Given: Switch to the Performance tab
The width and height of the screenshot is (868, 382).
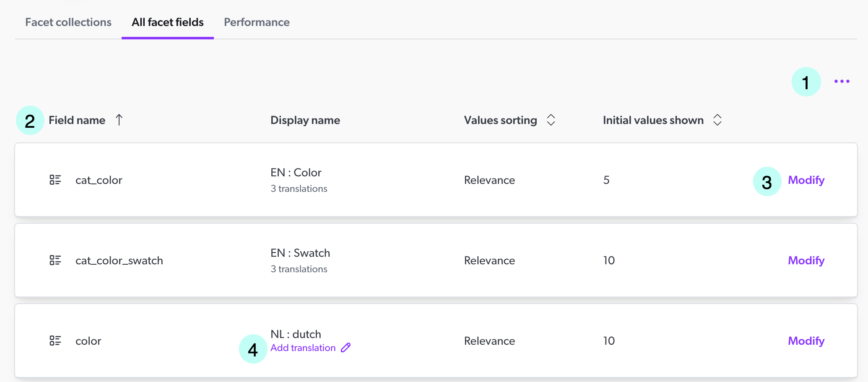Looking at the screenshot, I should click(x=257, y=22).
